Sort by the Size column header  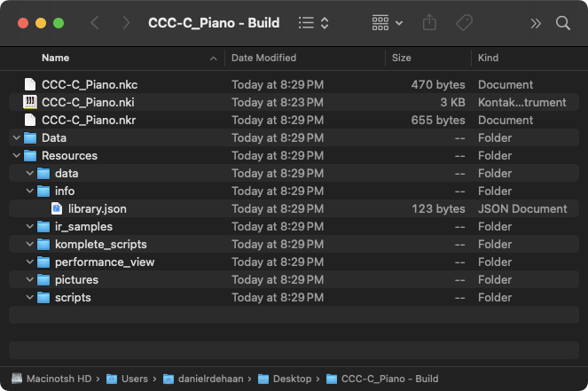tap(401, 58)
